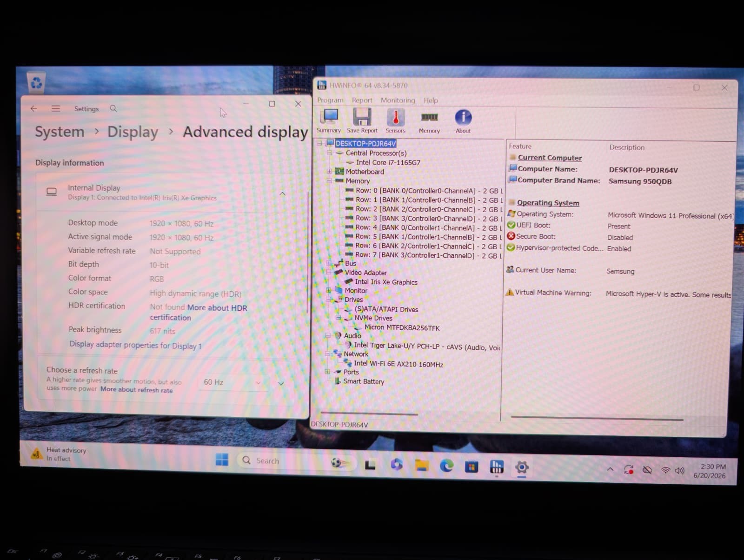Select Intel Core i7-1165G7 tree item

point(388,162)
